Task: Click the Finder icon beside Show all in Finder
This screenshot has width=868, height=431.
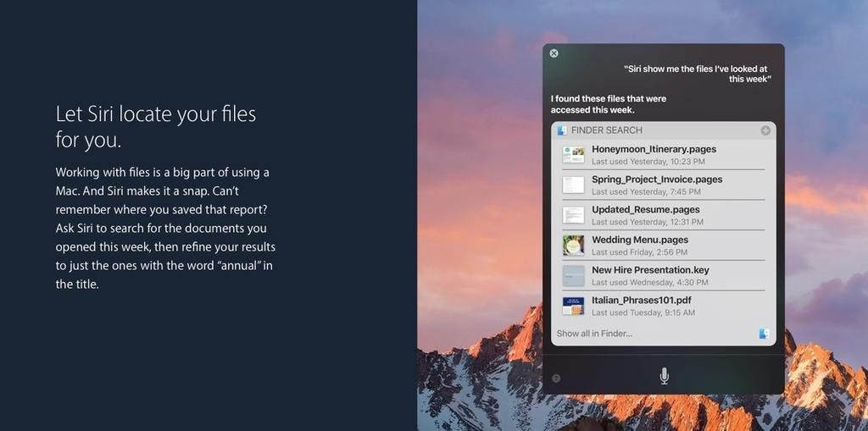Action: (x=764, y=334)
